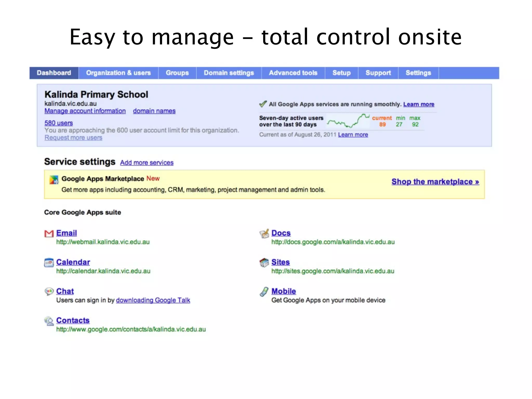This screenshot has height=399, width=532.
Task: Click the min 27 users value
Action: pyautogui.click(x=399, y=124)
